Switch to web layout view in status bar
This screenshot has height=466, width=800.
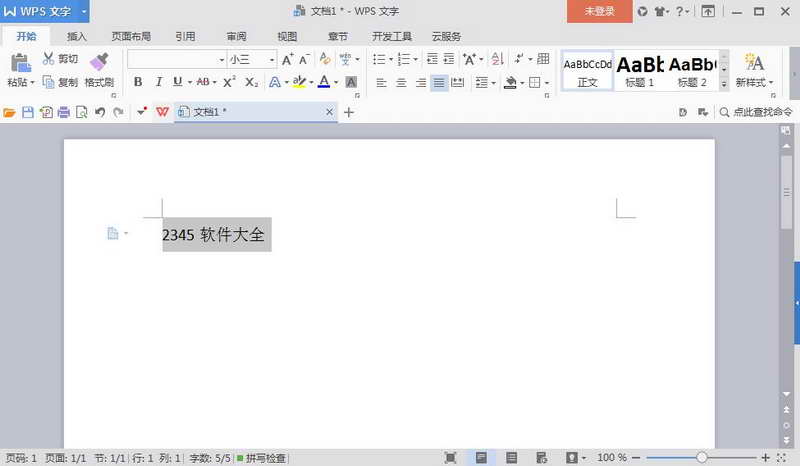(541, 458)
